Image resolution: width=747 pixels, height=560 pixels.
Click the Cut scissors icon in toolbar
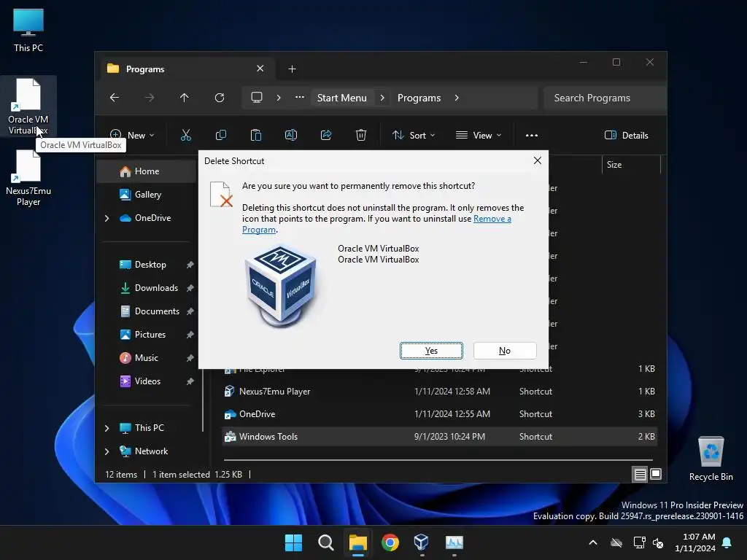point(186,135)
